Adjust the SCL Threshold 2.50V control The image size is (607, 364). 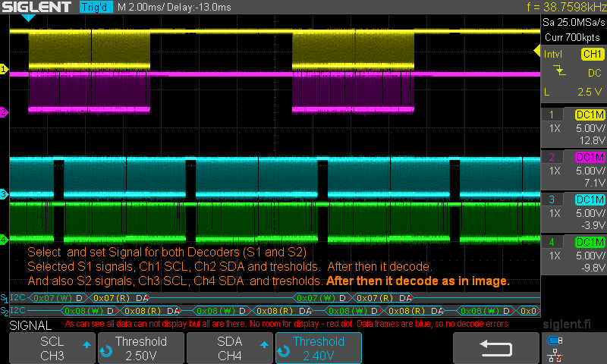[141, 348]
